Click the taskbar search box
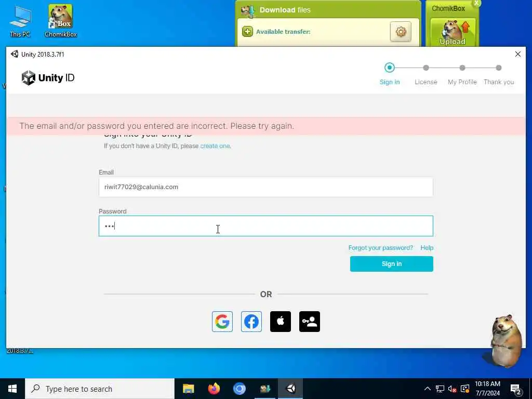Image resolution: width=532 pixels, height=399 pixels. point(100,389)
